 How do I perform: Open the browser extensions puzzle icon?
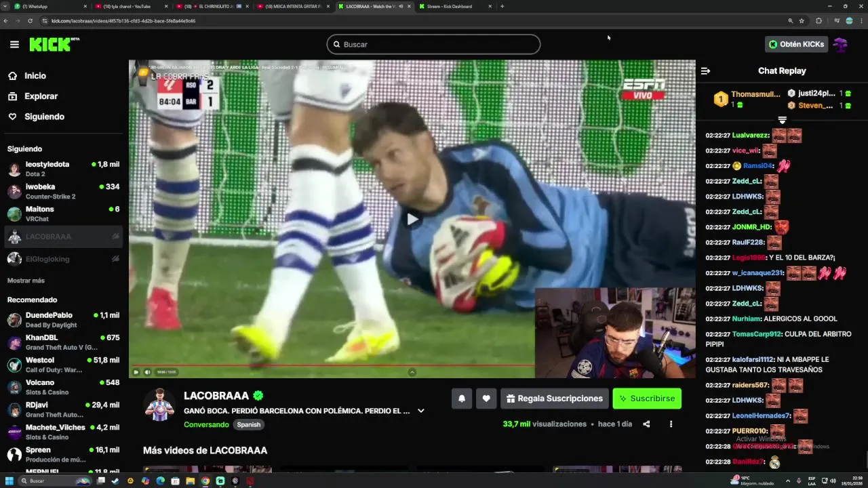pyautogui.click(x=818, y=21)
